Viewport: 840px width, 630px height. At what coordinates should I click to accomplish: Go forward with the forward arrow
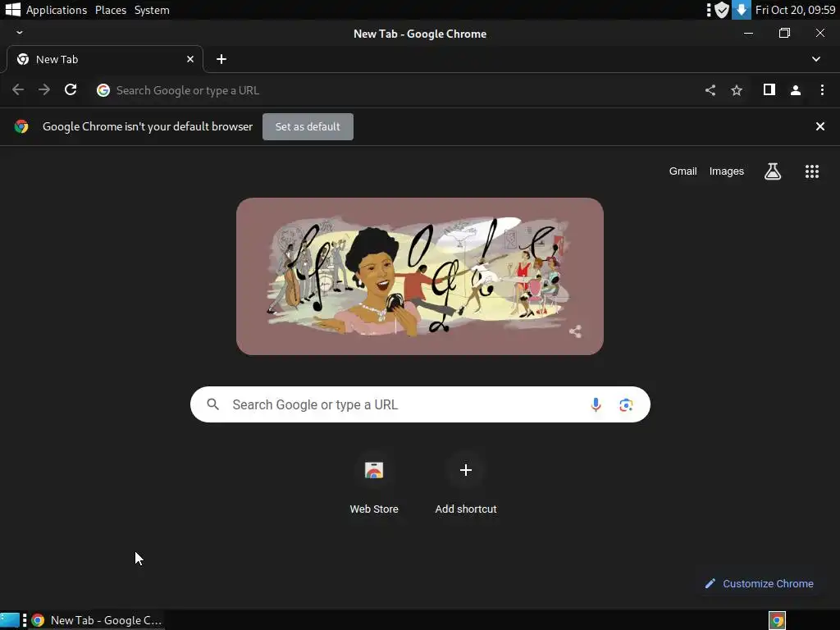pyautogui.click(x=44, y=90)
